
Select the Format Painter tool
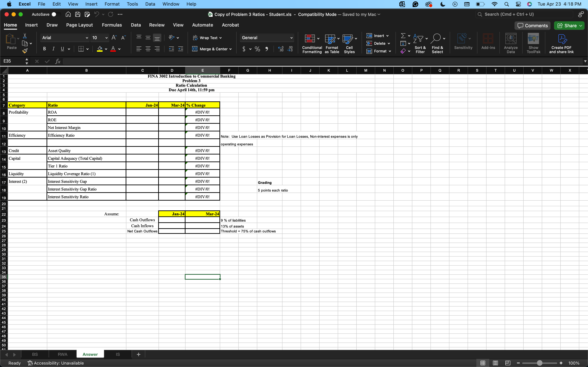click(x=25, y=51)
